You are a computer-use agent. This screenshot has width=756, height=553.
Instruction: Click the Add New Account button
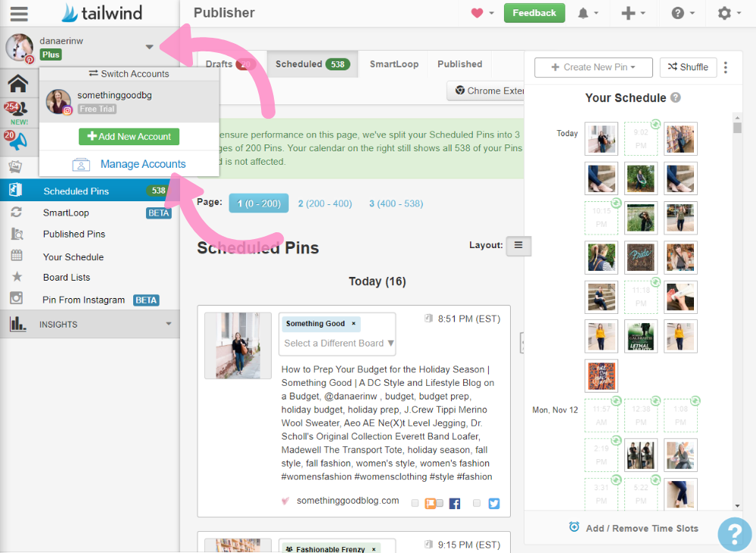coord(129,136)
